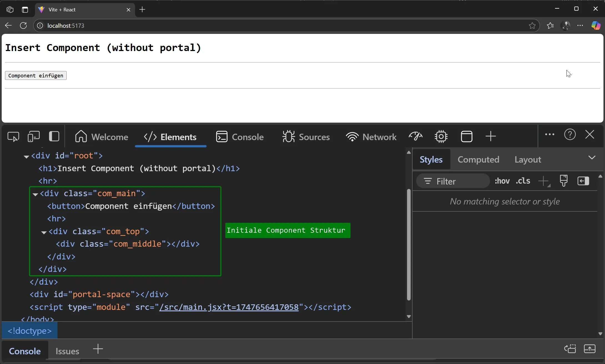Select the h1 Insert Component element
The height and width of the screenshot is (364, 605).
[x=139, y=168]
